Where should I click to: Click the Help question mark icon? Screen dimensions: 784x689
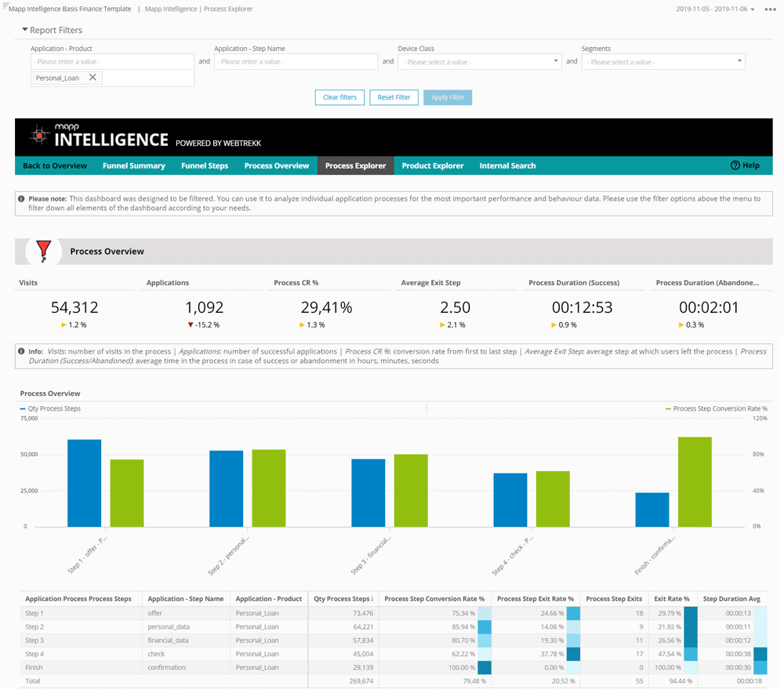tap(735, 165)
